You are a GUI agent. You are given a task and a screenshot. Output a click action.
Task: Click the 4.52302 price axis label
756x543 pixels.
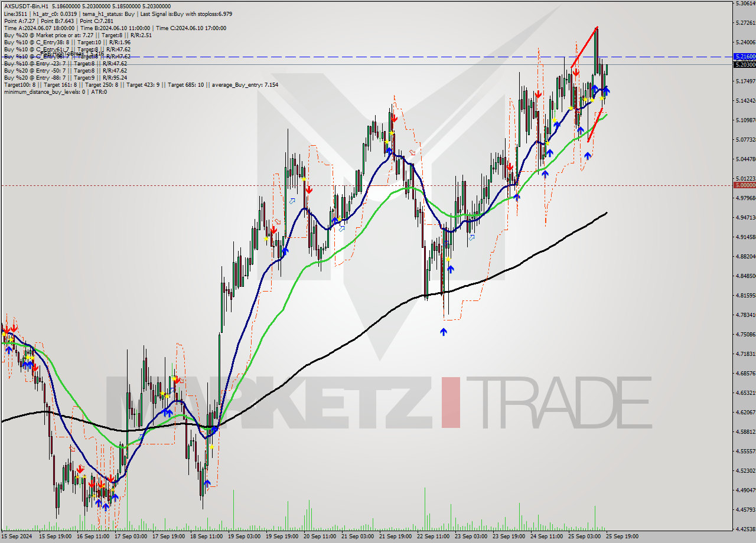(x=745, y=470)
